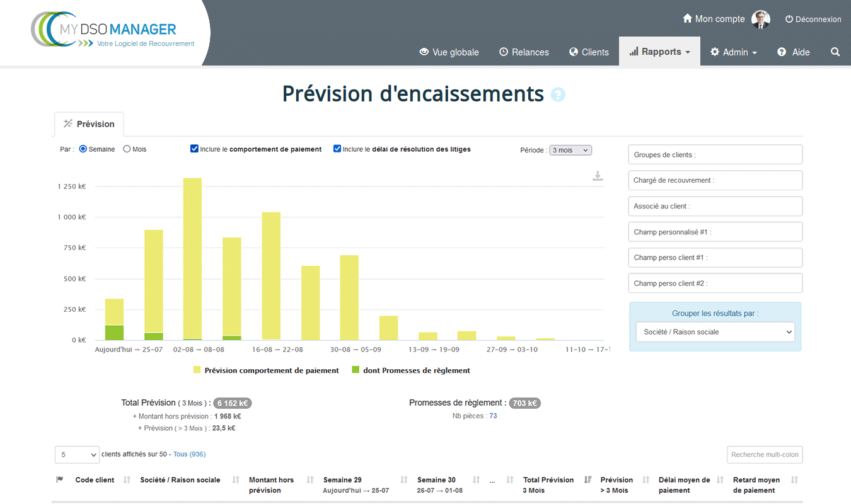Open the Période 3 mois dropdown
Image resolution: width=851 pixels, height=504 pixels.
(570, 150)
